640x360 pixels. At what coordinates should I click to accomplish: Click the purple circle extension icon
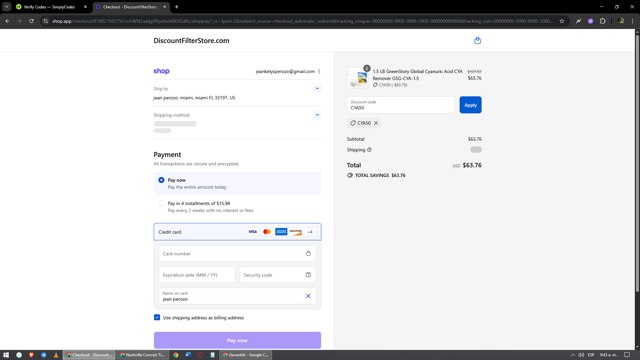click(x=590, y=21)
